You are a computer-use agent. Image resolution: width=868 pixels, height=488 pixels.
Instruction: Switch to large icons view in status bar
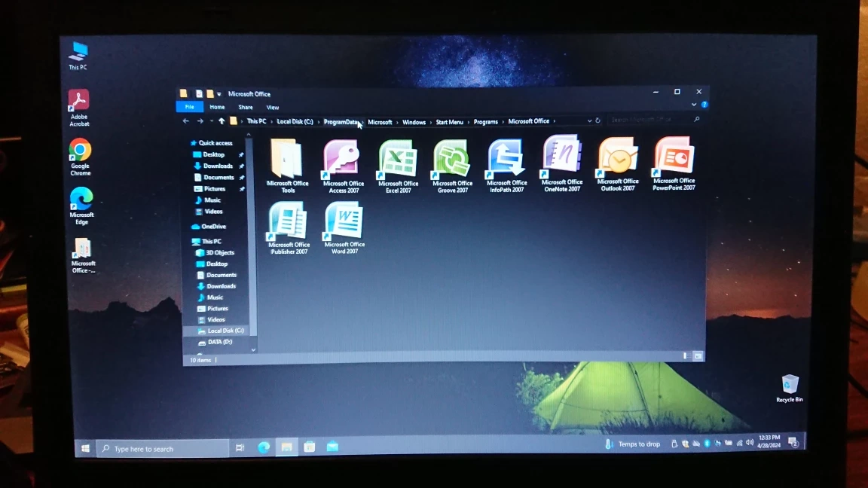click(x=698, y=355)
